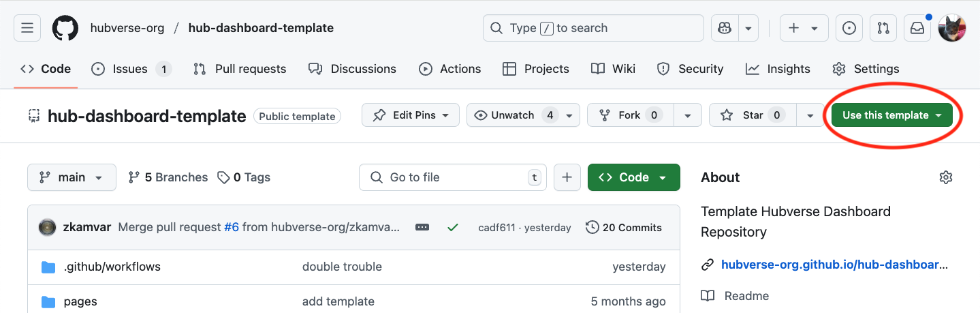Expand the Copilot dropdown arrow
The width and height of the screenshot is (980, 313).
click(x=748, y=28)
